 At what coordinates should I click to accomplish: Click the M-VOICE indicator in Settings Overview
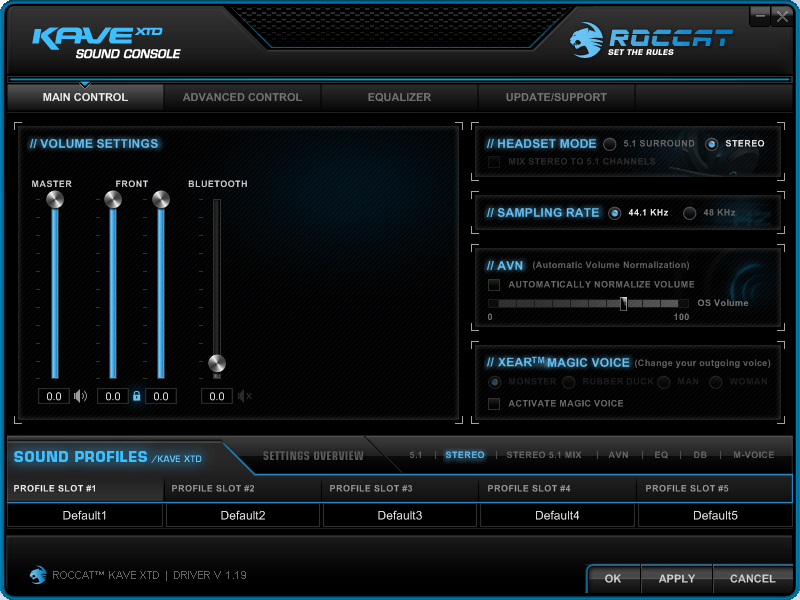(754, 455)
